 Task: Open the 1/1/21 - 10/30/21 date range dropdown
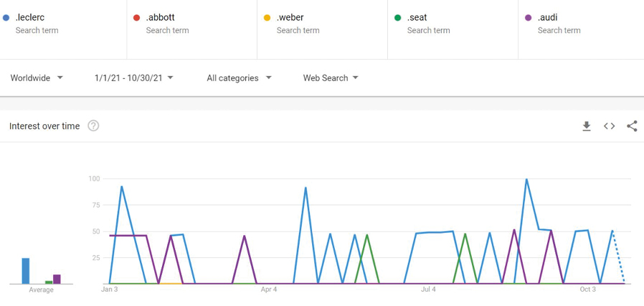click(x=134, y=78)
